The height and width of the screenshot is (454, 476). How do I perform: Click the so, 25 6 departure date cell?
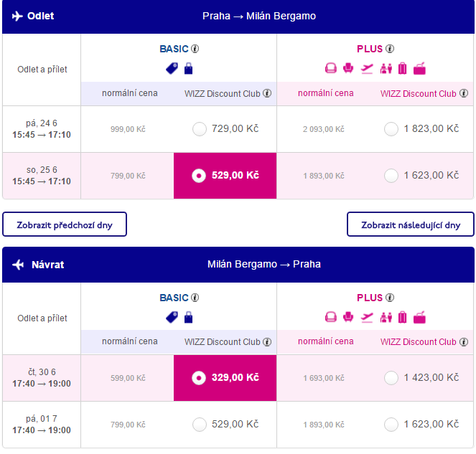[x=42, y=176]
